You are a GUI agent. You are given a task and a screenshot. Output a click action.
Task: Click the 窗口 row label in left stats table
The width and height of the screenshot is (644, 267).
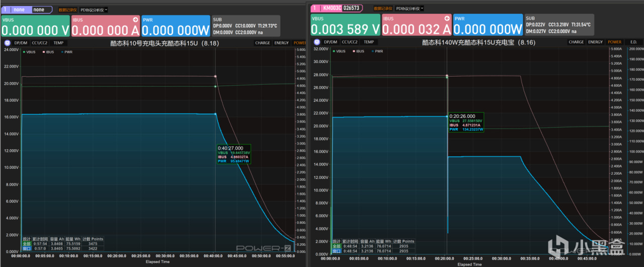[26, 248]
